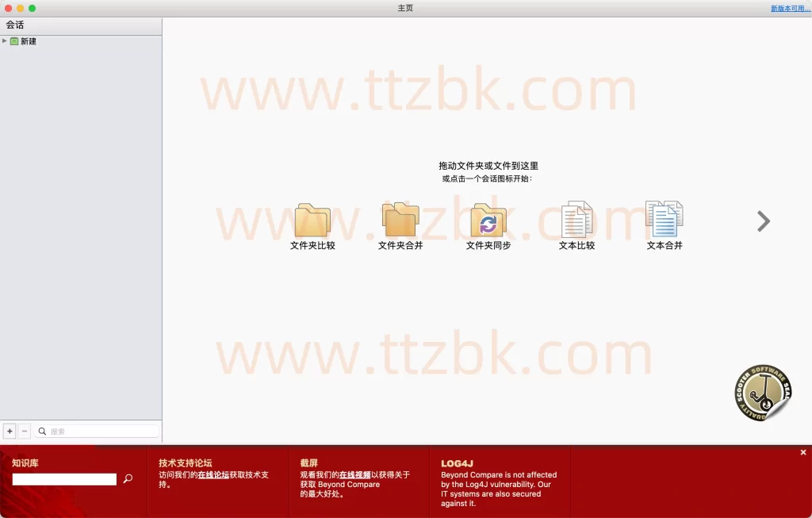Click the green full-screen window button
Image resolution: width=812 pixels, height=518 pixels.
(33, 8)
